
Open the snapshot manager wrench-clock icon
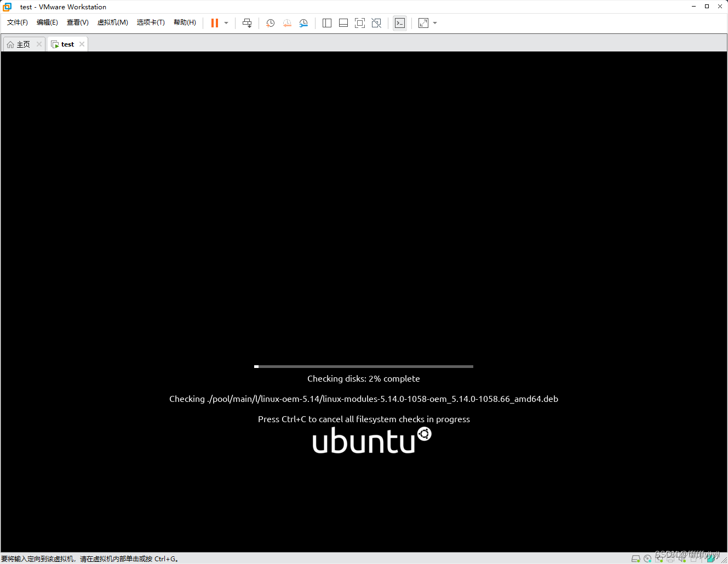coord(303,23)
